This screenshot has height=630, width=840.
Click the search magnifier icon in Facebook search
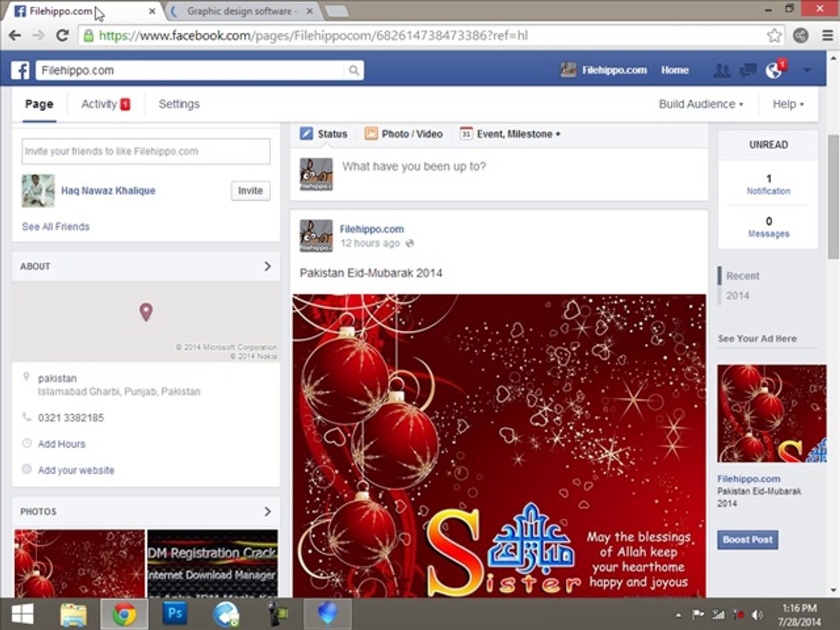tap(353, 71)
